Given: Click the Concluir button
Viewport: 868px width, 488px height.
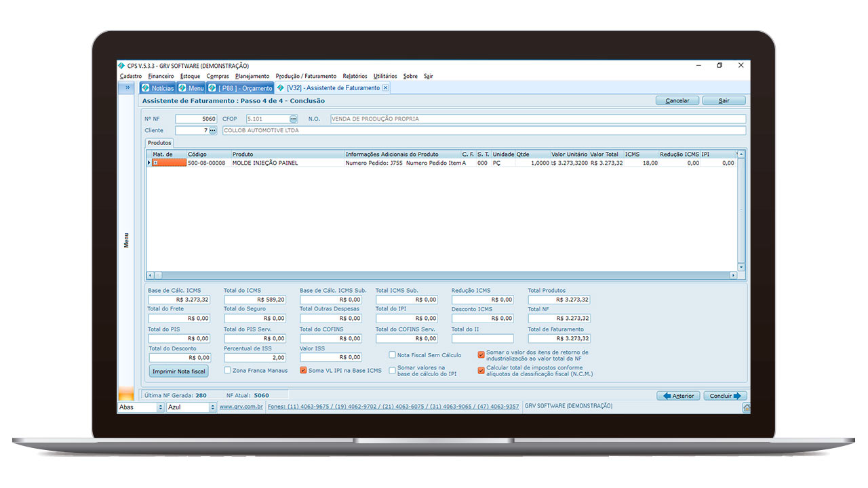Looking at the screenshot, I should pyautogui.click(x=725, y=396).
